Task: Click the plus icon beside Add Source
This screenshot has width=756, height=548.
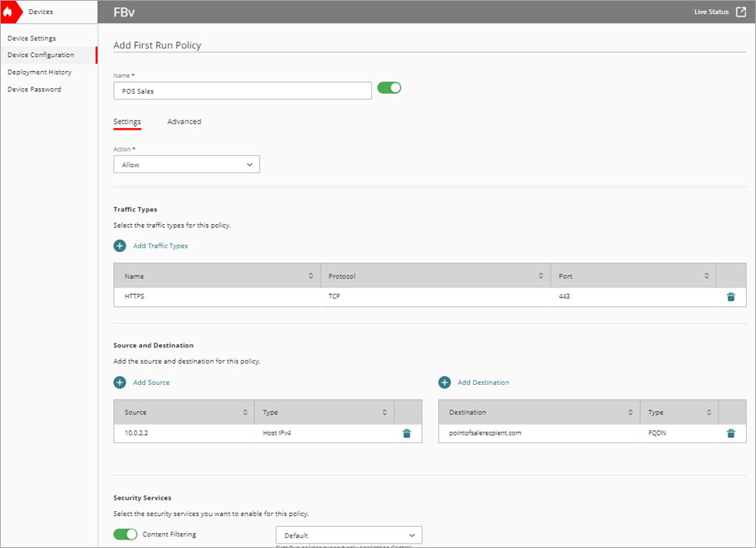Action: [119, 383]
